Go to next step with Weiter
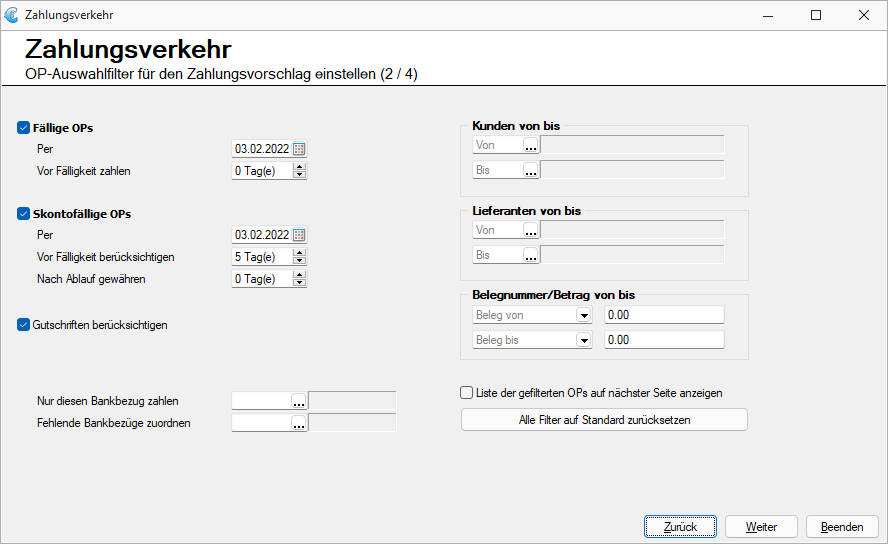 (761, 527)
